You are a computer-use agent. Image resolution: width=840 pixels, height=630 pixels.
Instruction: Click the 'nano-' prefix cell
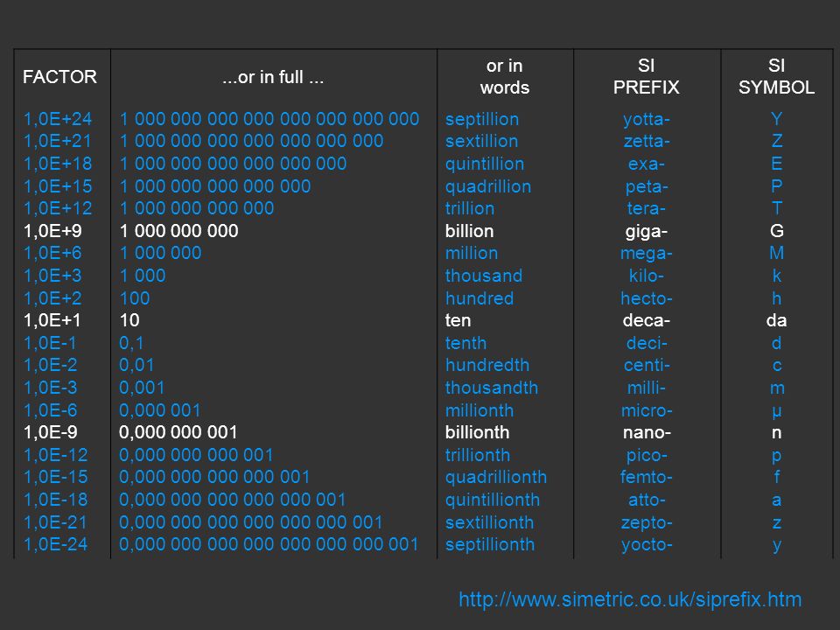point(647,432)
